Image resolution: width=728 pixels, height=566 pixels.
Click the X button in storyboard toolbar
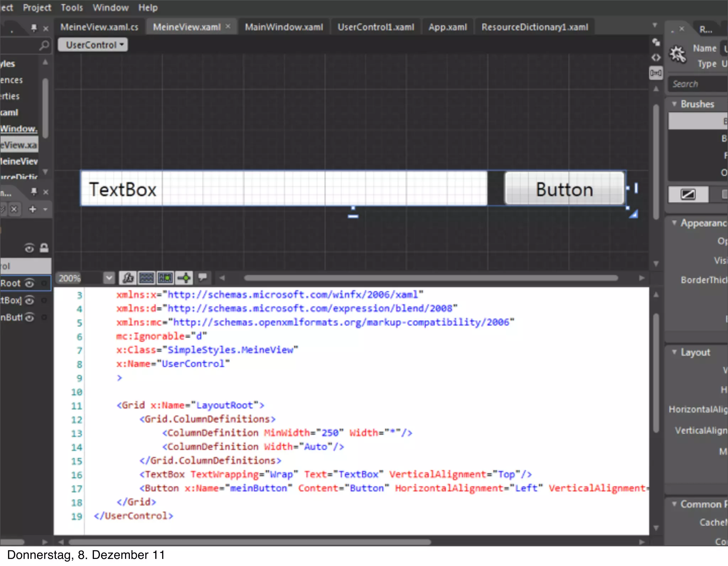[14, 209]
